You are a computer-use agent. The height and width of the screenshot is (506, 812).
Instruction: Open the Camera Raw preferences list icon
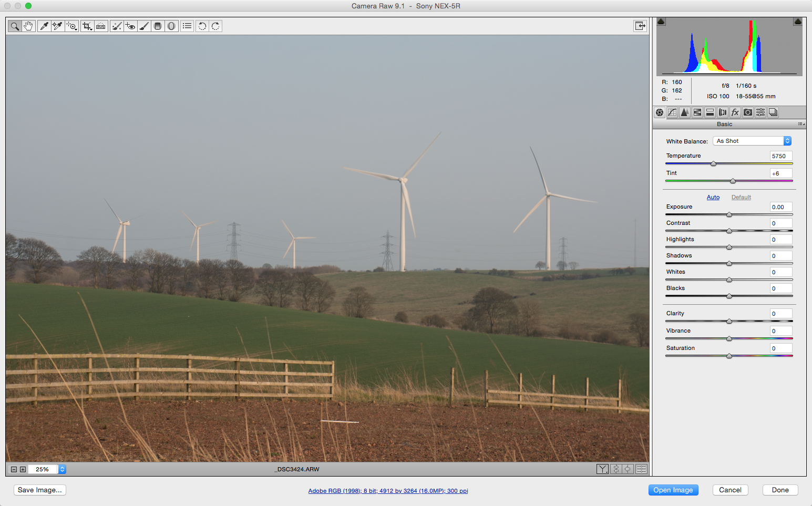187,26
